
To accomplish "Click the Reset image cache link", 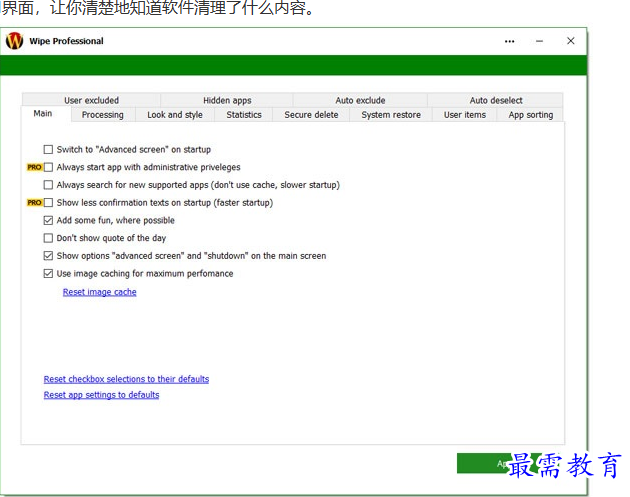I will (x=100, y=292).
